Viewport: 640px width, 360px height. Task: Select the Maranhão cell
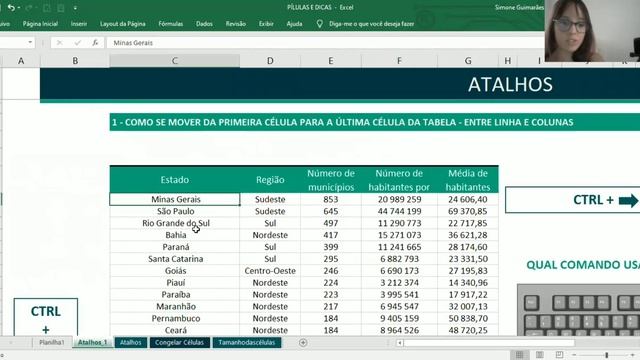(x=175, y=306)
